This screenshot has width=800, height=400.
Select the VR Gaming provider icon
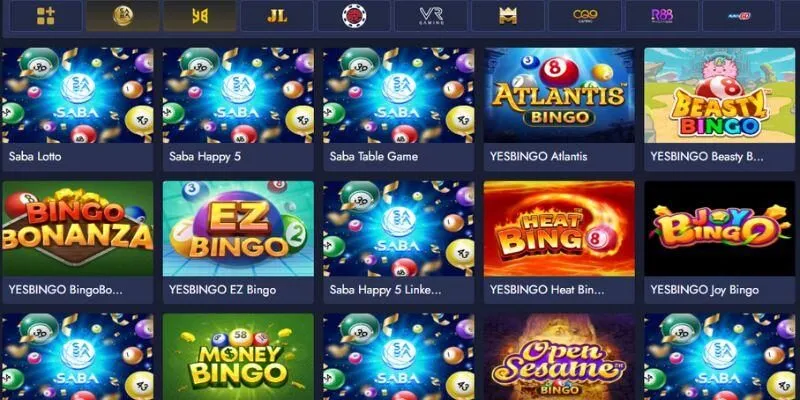[x=431, y=16]
